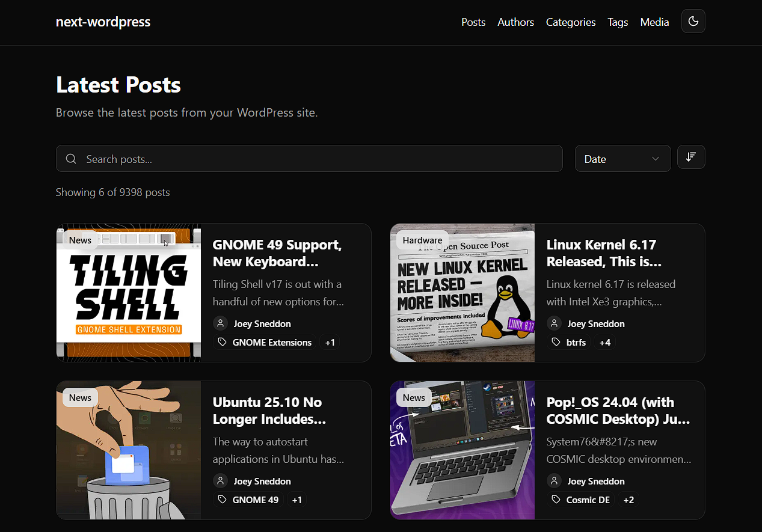Click News badge on the laptop image
762x532 pixels.
coord(414,397)
